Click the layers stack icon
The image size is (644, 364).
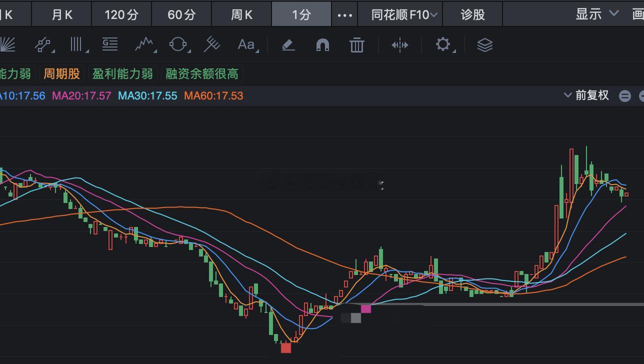pos(485,45)
